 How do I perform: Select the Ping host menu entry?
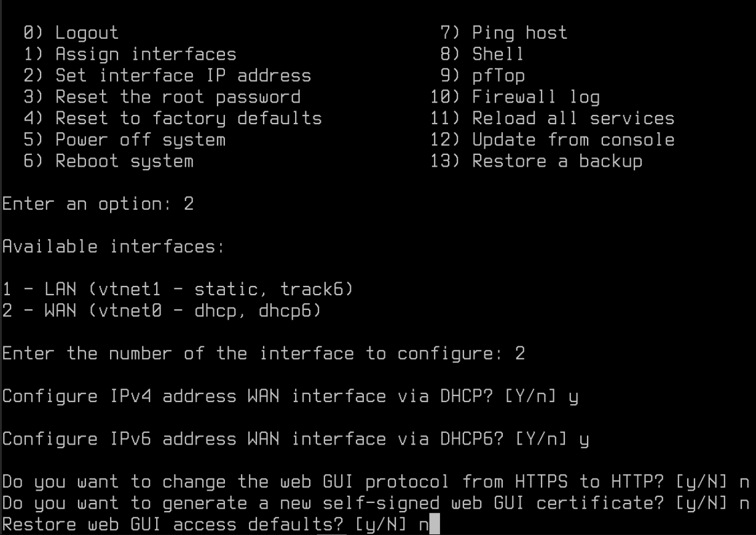[x=519, y=33]
